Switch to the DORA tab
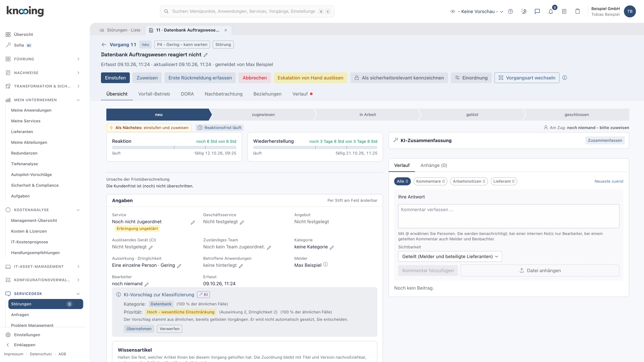Image resolution: width=644 pixels, height=362 pixels. coord(187,94)
